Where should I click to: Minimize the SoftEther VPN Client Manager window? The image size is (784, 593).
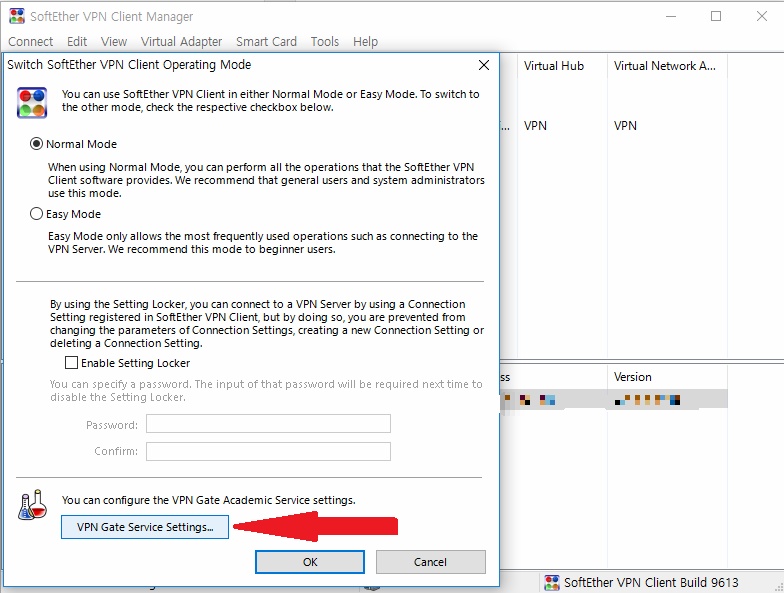(671, 16)
